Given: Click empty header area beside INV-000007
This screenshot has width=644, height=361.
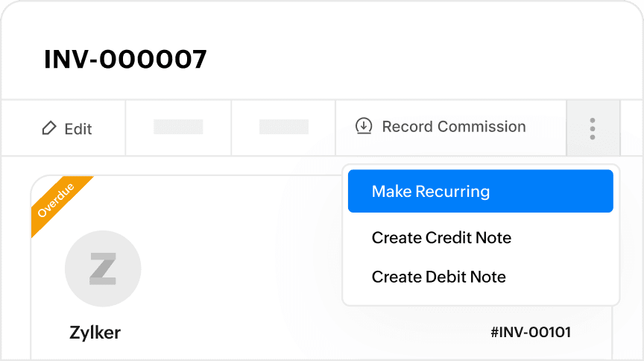Looking at the screenshot, I should (417, 60).
